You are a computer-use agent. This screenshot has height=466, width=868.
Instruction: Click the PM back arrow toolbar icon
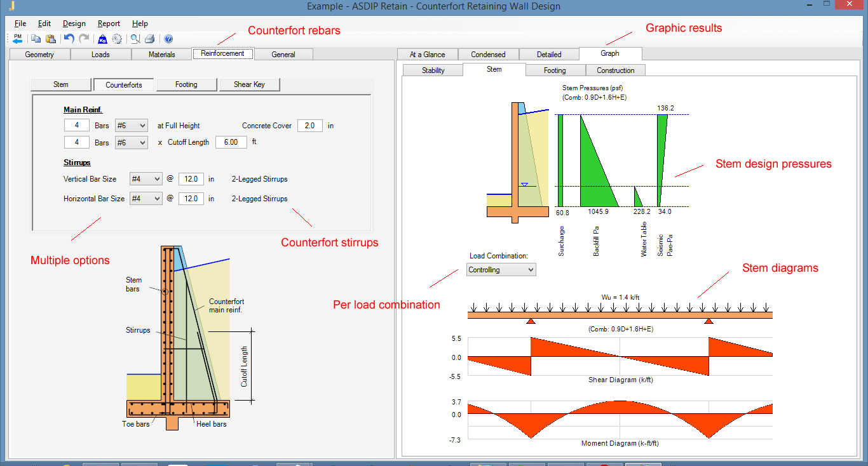[17, 39]
